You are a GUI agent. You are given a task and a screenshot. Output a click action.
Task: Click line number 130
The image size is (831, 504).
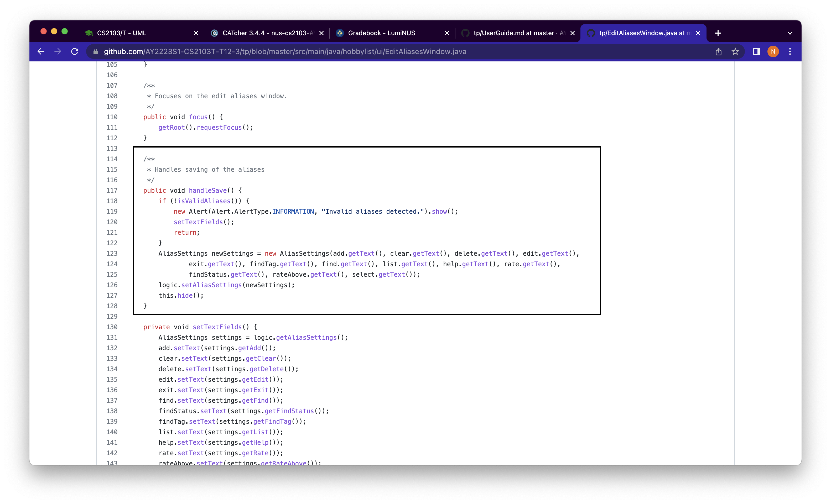112,327
